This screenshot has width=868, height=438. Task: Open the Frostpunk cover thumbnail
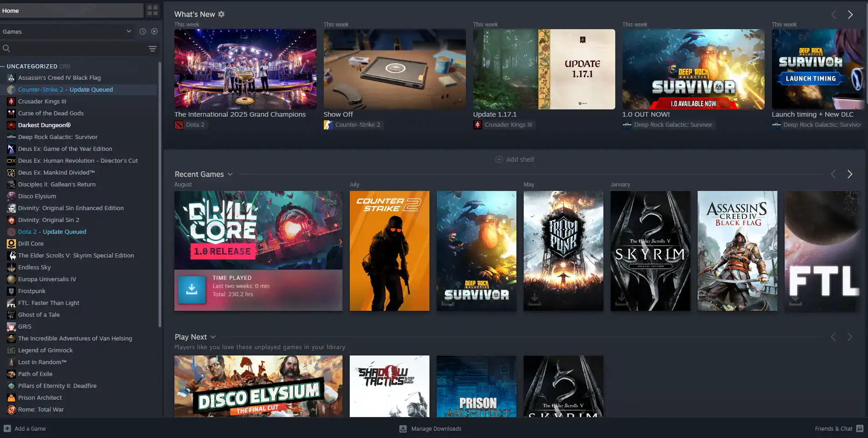(563, 251)
